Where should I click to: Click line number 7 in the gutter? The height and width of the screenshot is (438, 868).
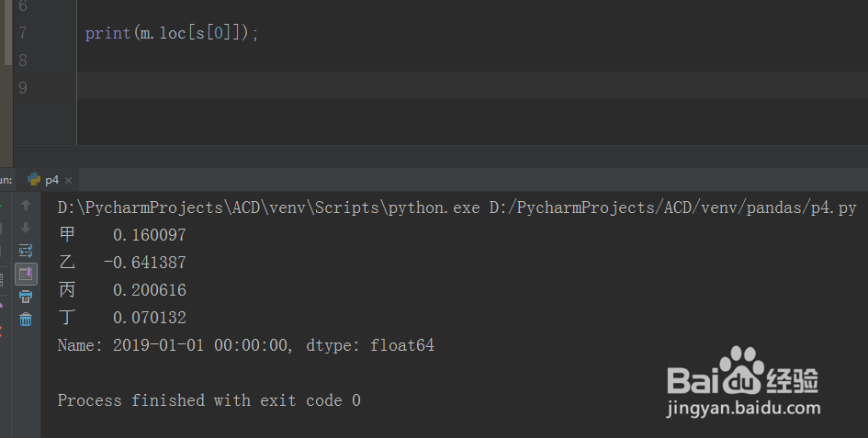tap(22, 33)
